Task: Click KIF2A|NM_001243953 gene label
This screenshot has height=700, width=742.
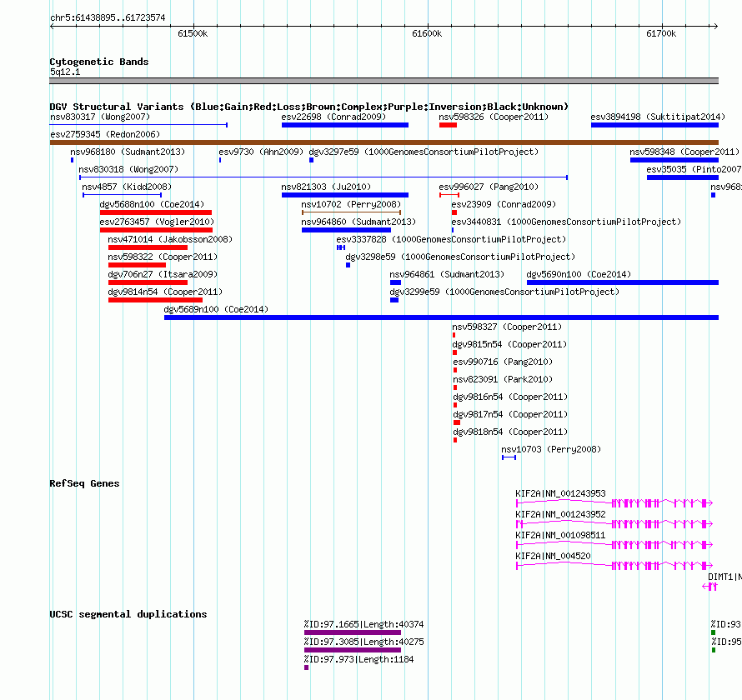Action: (x=560, y=493)
